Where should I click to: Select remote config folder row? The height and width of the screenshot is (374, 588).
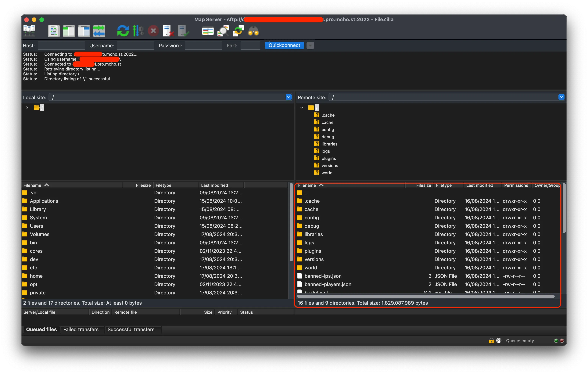(428, 218)
